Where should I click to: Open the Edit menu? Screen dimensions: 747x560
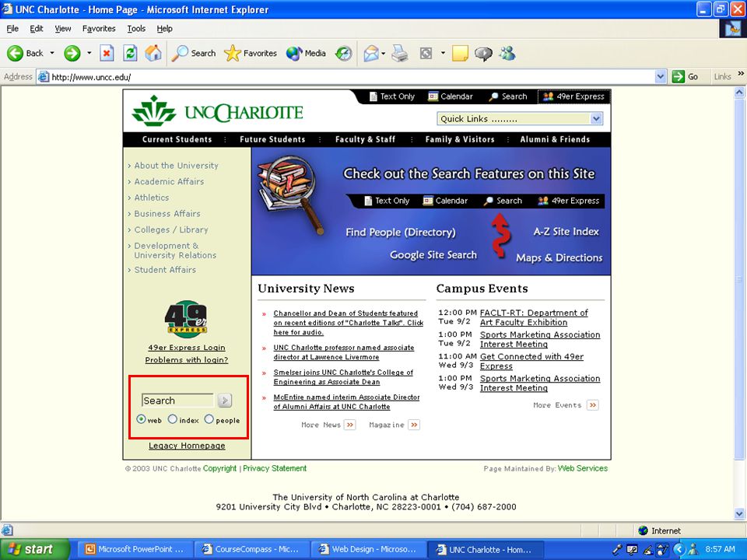click(x=37, y=29)
